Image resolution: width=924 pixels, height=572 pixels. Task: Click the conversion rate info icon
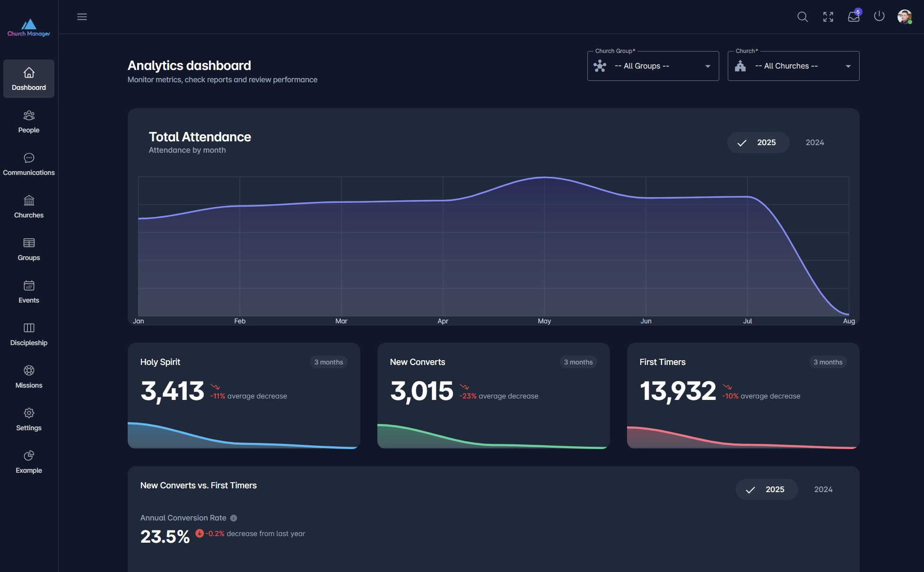click(234, 518)
